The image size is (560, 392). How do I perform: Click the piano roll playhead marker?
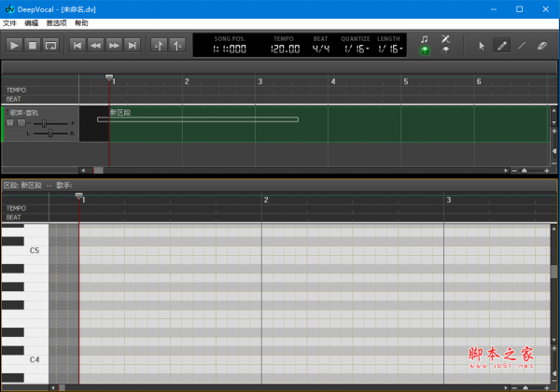[79, 196]
